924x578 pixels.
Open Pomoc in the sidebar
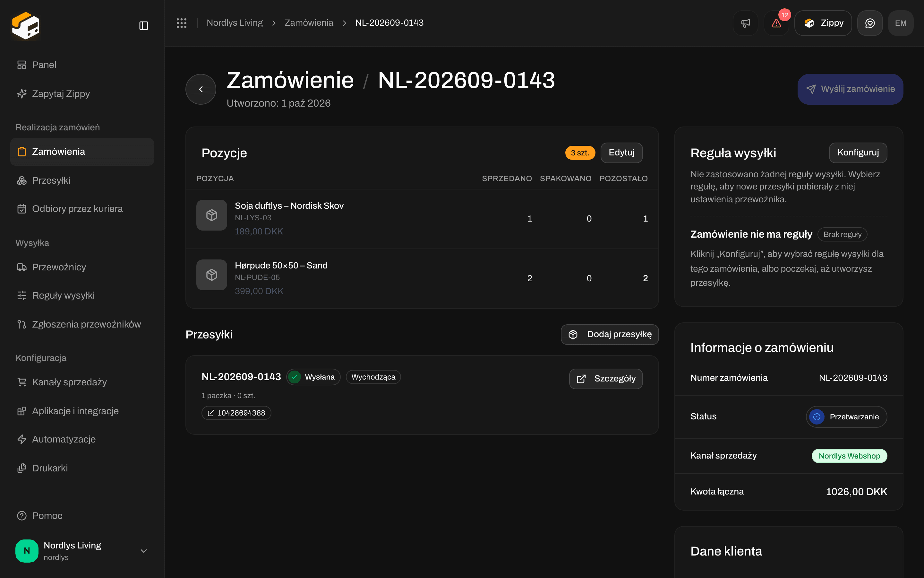82,516
